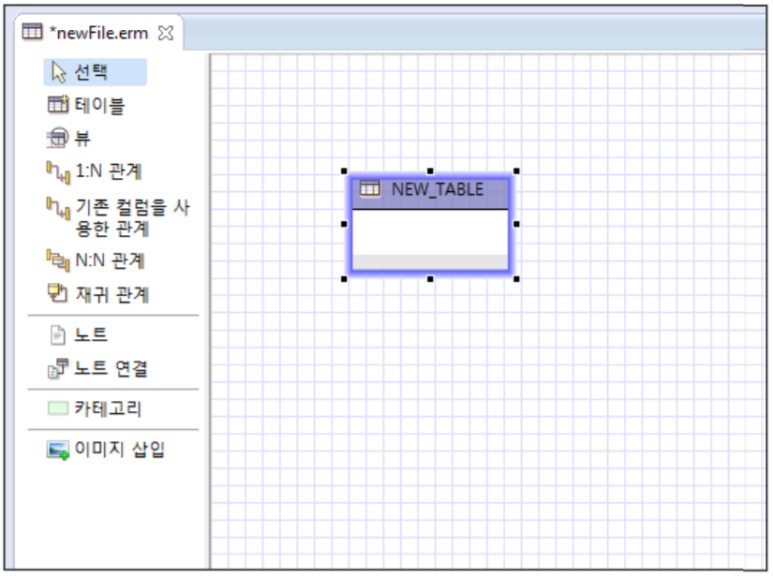Pick the 테이블 table tool
This screenshot has width=773, height=577.
pos(86,105)
